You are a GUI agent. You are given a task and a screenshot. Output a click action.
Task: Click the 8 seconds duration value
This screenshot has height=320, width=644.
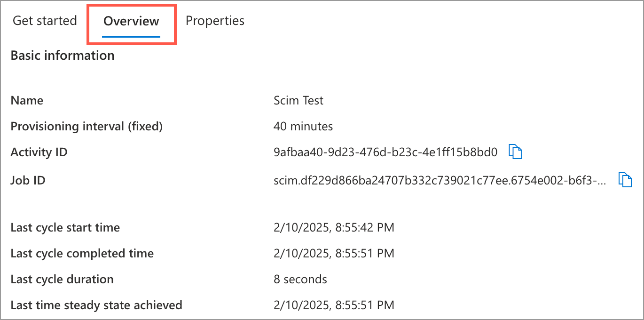300,279
